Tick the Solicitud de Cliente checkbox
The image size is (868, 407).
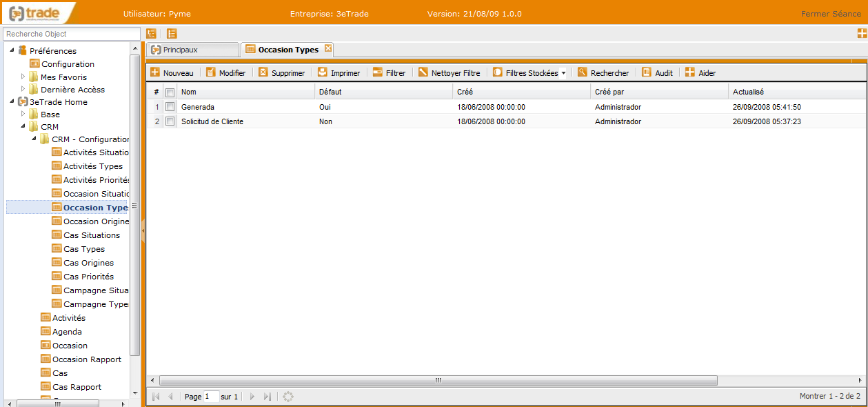point(170,121)
